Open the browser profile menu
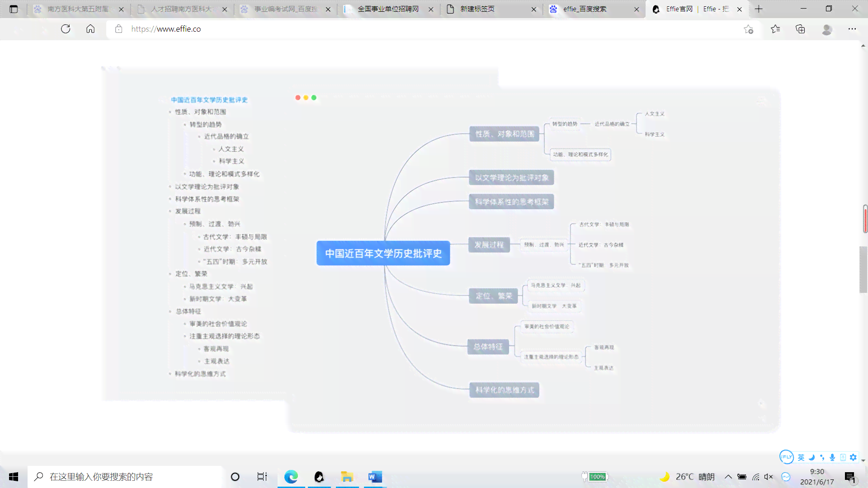This screenshot has width=868, height=488. [x=827, y=29]
